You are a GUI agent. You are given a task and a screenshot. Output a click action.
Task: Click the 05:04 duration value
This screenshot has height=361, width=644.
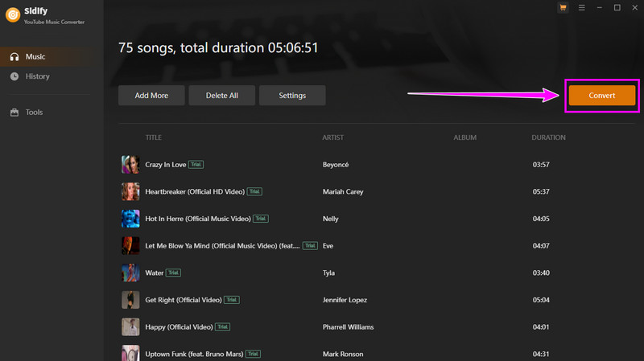click(541, 300)
